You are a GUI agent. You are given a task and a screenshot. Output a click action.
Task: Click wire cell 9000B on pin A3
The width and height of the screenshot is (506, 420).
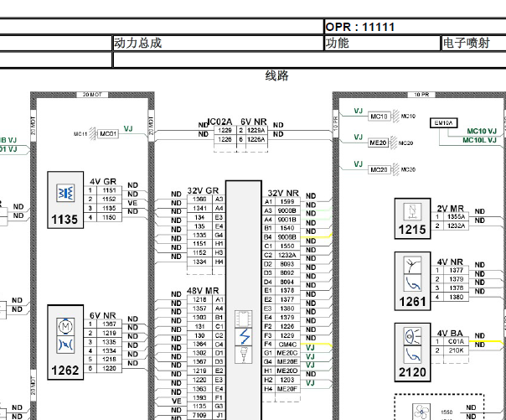coord(287,210)
